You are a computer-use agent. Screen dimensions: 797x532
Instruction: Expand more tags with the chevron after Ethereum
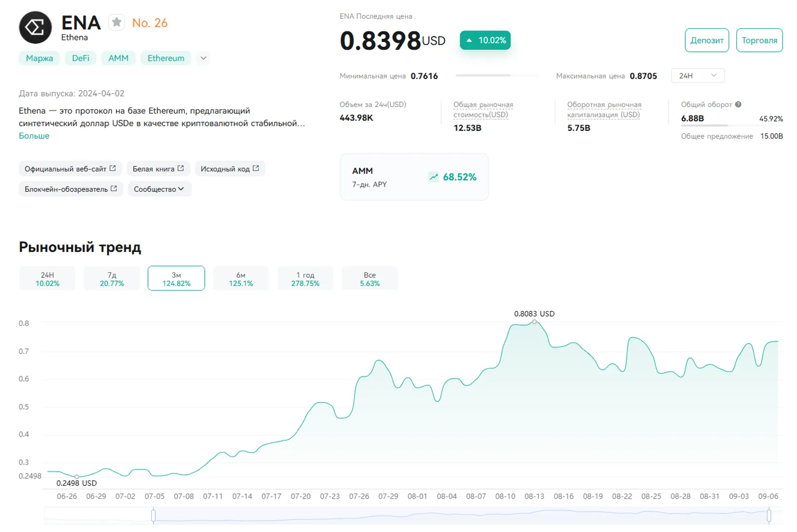point(203,58)
